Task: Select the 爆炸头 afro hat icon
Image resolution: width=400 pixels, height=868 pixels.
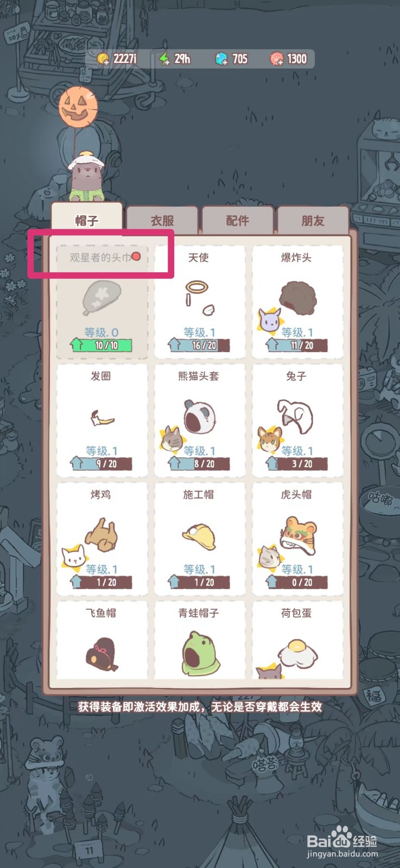Action: coord(297,298)
